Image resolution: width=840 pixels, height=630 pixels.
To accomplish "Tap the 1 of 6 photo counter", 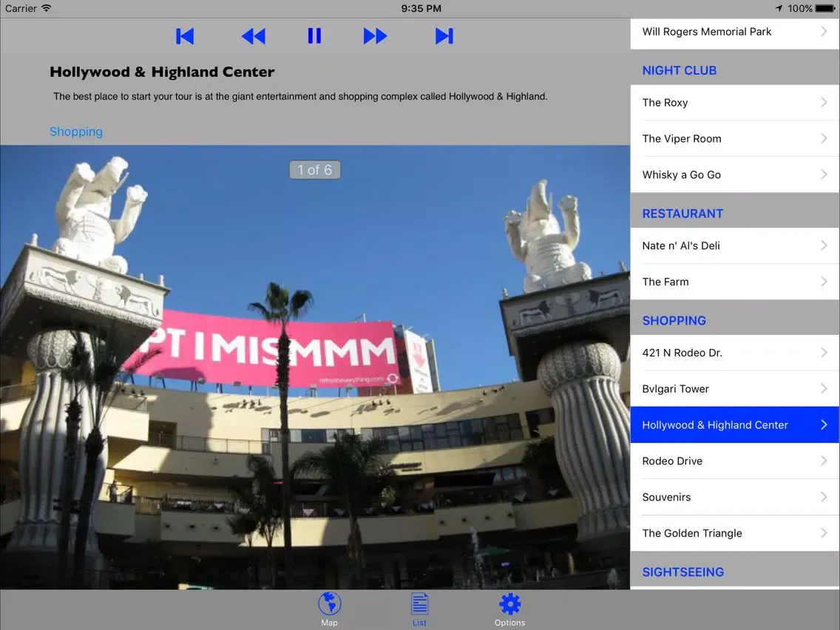I will tap(315, 170).
